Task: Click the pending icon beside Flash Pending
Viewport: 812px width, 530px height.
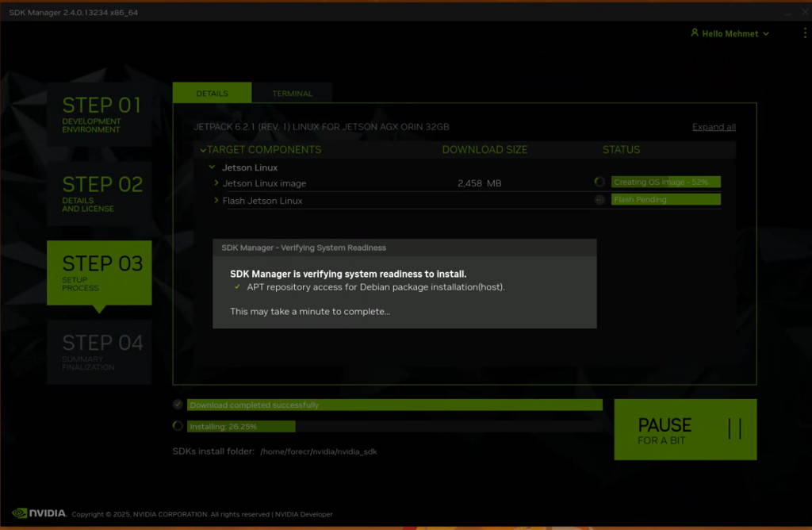Action: 599,199
